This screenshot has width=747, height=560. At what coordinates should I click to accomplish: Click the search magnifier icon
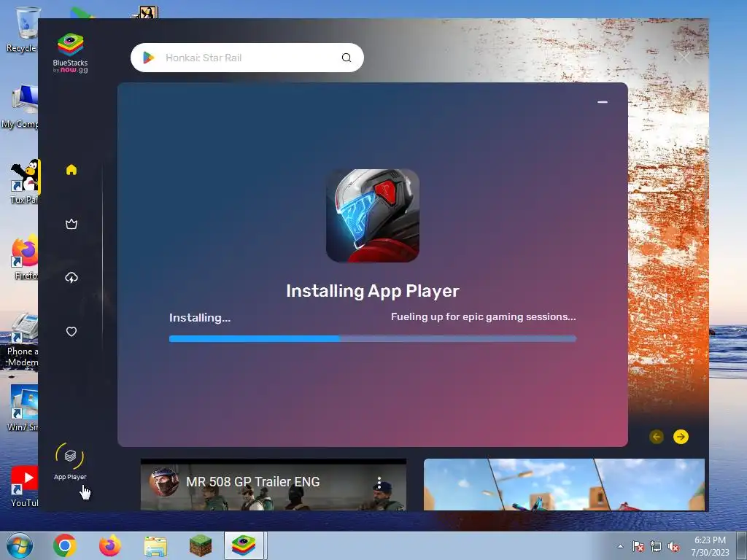(x=347, y=58)
